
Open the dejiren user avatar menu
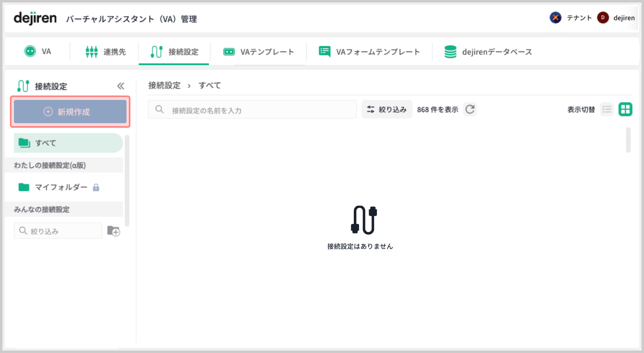coord(603,18)
